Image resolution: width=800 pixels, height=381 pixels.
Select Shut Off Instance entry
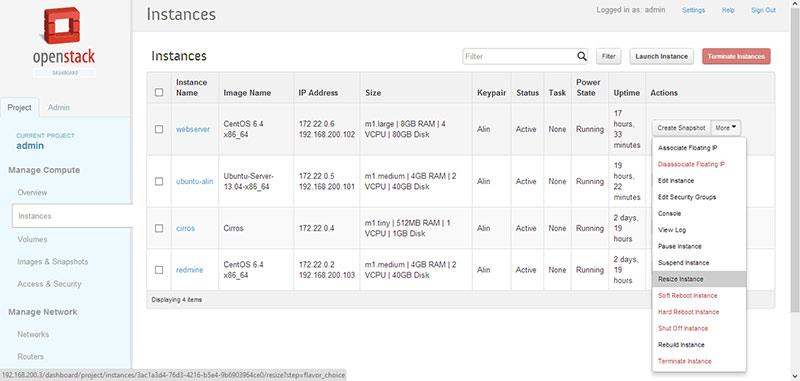[699, 328]
